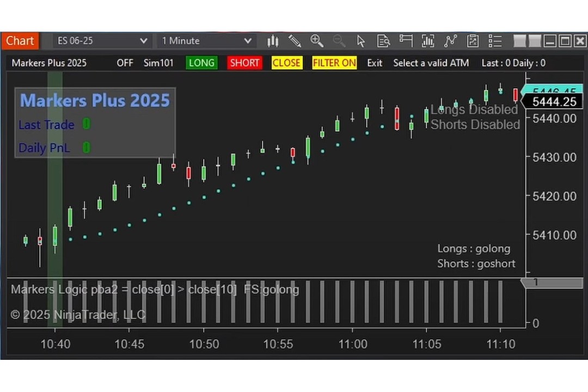This screenshot has width=588, height=392.
Task: Open the 1 Minute interval dropdown
Action: point(206,41)
